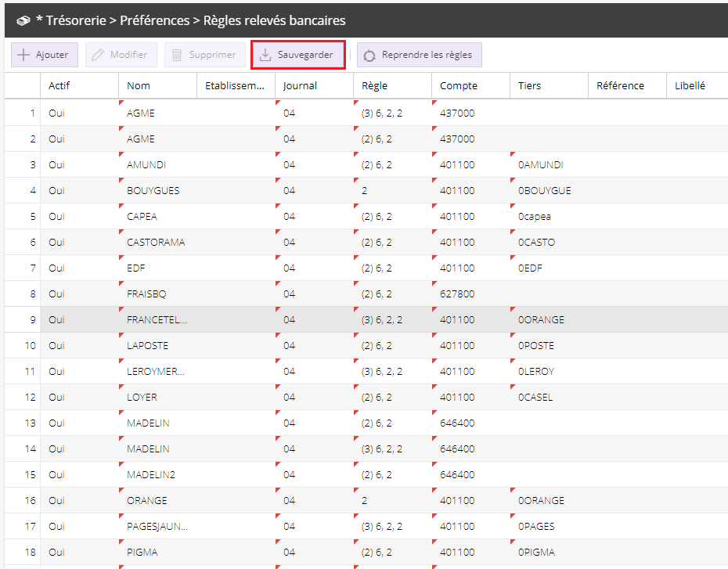This screenshot has width=728, height=569.
Task: Click compte 401100 in CASTORAMA row
Action: [x=470, y=243]
